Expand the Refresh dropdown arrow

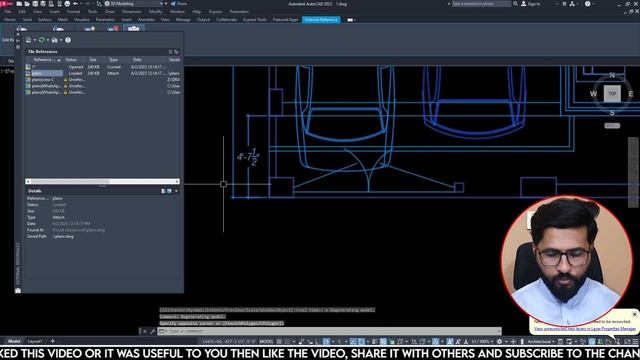click(48, 40)
